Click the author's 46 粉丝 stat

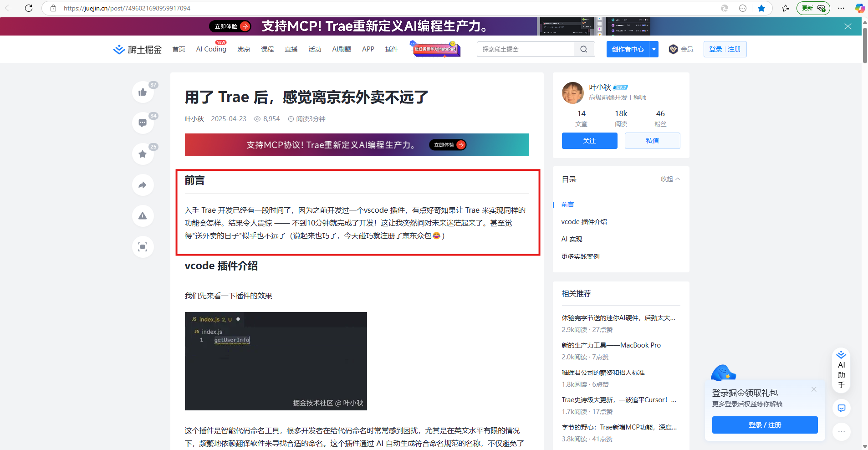coord(660,118)
